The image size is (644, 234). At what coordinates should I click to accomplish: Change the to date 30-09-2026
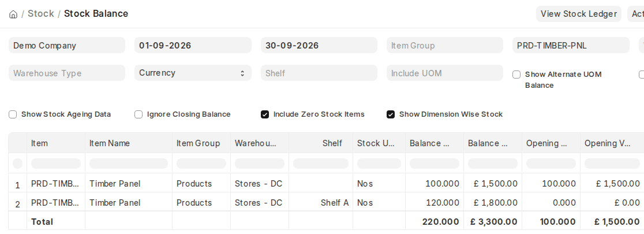[x=319, y=45]
